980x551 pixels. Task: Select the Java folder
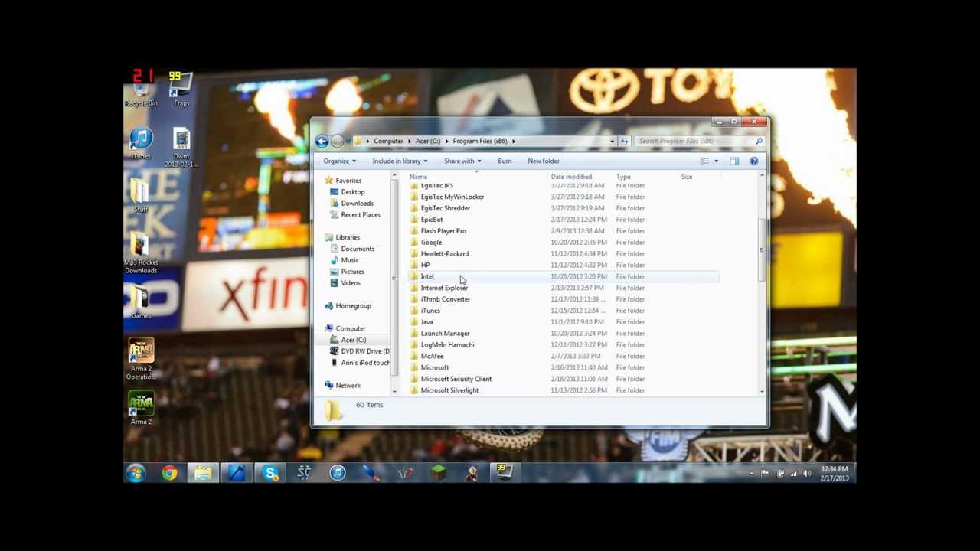(x=426, y=322)
